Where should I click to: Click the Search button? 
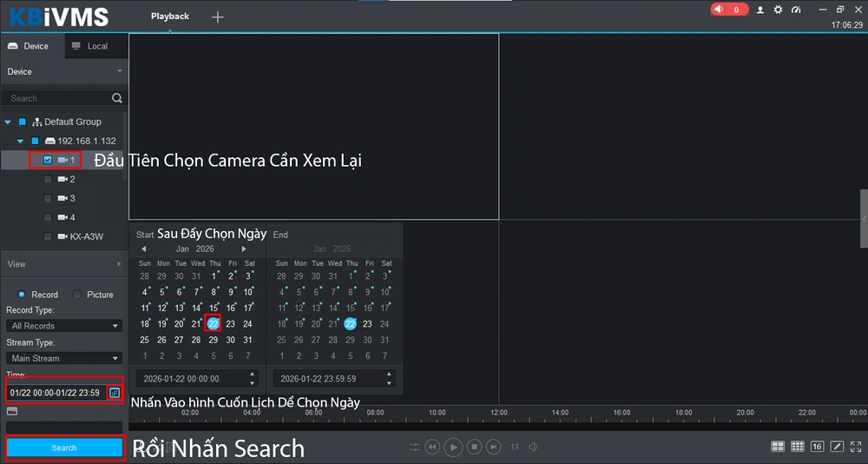[64, 447]
